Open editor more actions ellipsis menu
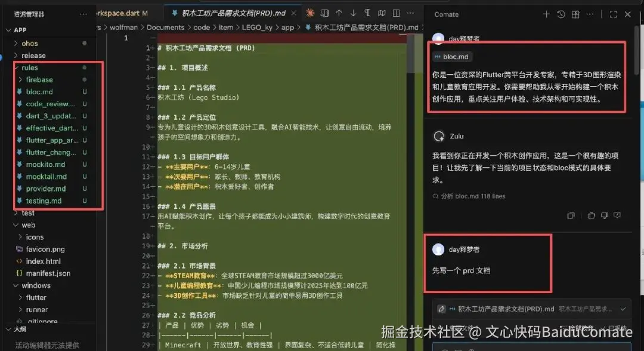The width and height of the screenshot is (644, 351). coord(410,13)
